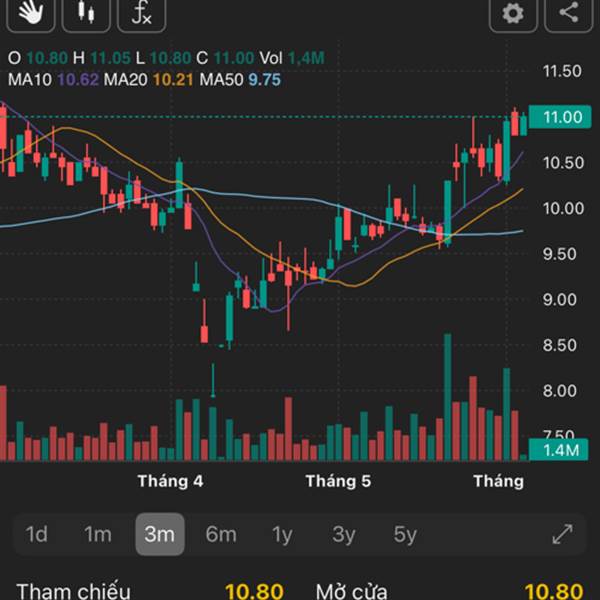Tap the MA20 10.21 indicator label
Image resolution: width=600 pixels, height=600 pixels.
pos(148,80)
